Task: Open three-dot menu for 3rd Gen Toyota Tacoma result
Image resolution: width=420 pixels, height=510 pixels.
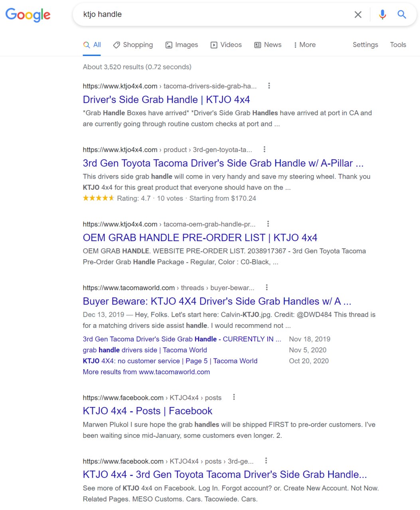Action: pyautogui.click(x=264, y=150)
